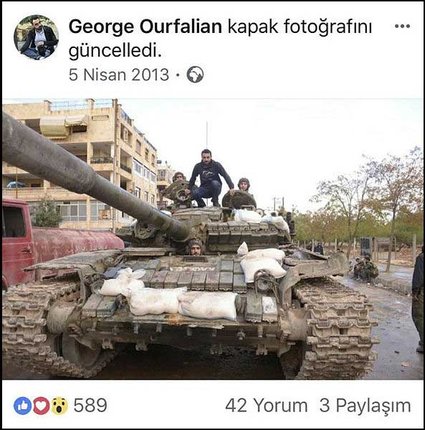This screenshot has width=425, height=430.
Task: Open George Ourfalian's round profile picture
Action: (x=36, y=37)
